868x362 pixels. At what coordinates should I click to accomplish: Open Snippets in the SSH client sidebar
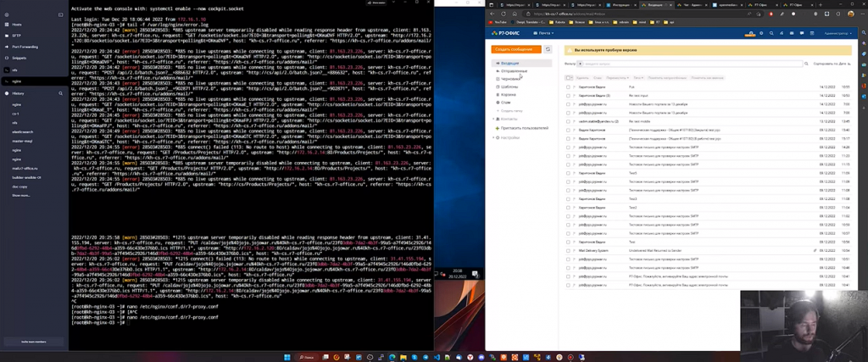(19, 58)
